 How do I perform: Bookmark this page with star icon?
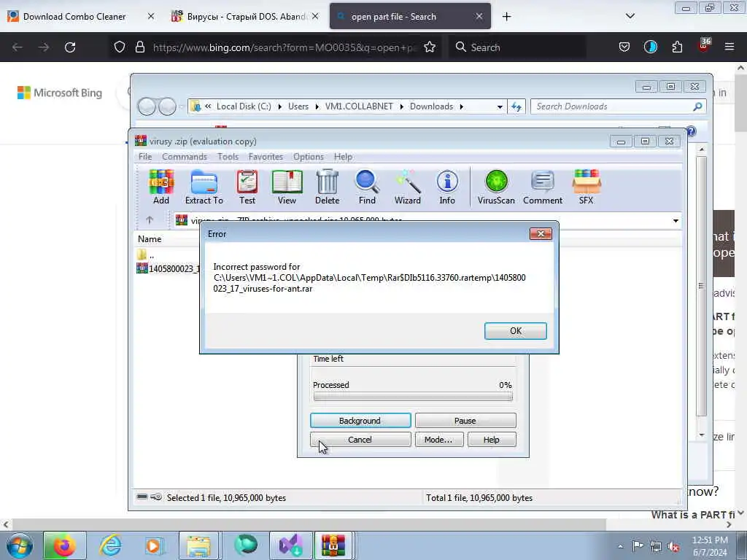(430, 47)
